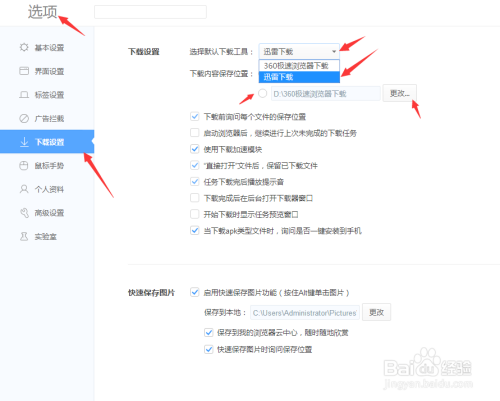Viewport: 500px width, 401px height.
Task: Open 下载设置 tab in left sidebar
Action: pos(47,142)
